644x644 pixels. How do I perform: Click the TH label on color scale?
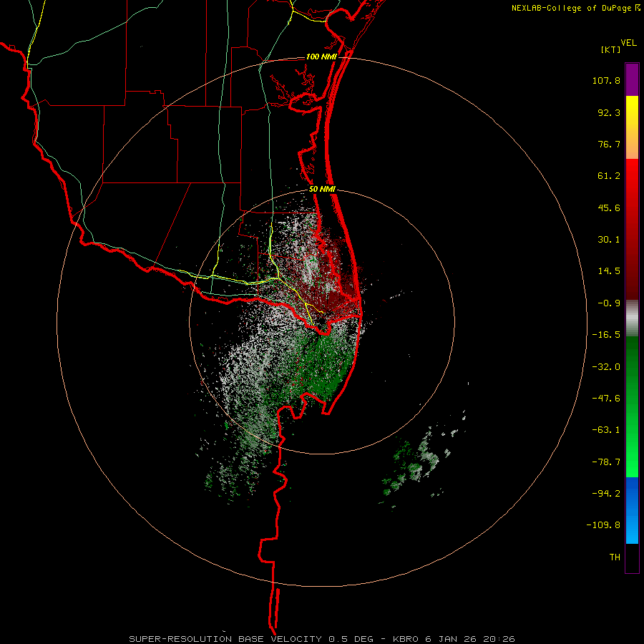click(615, 557)
